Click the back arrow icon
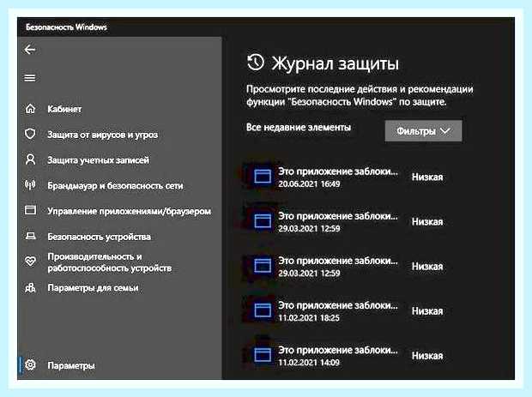This screenshot has height=397, width=532. (30, 50)
